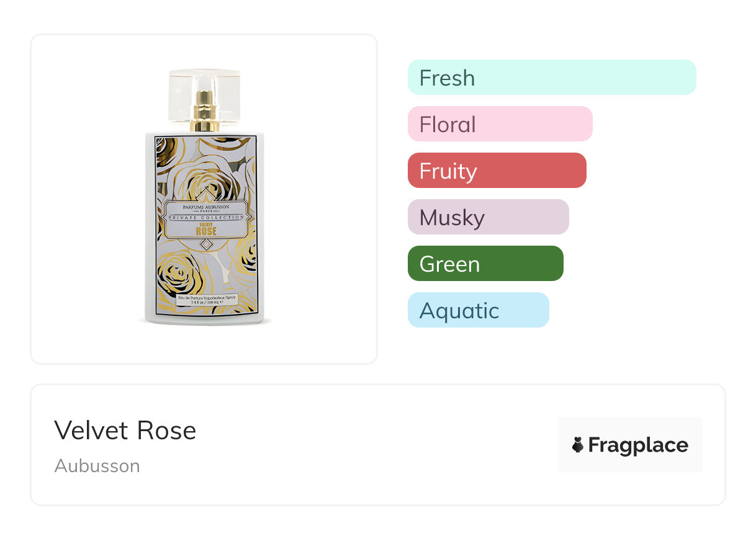Select the Fresh accord bar
The image size is (756, 536).
point(551,78)
